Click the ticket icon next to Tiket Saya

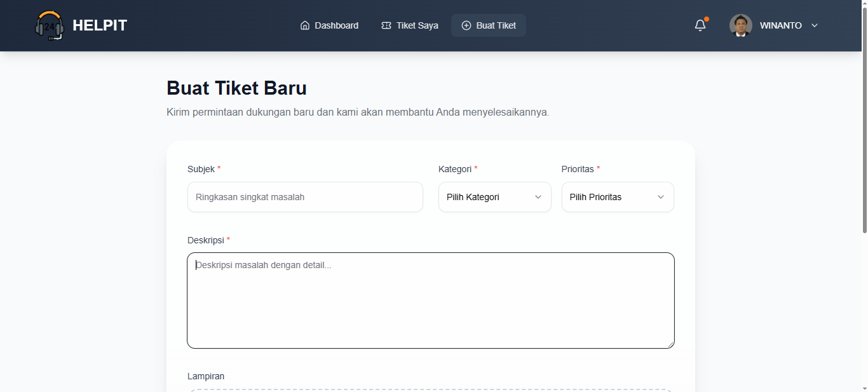point(386,25)
